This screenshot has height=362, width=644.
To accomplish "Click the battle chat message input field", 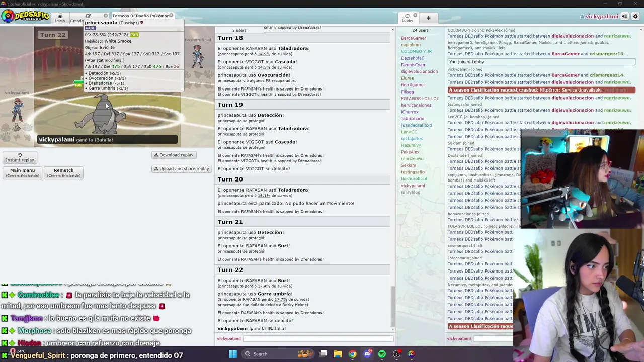I will tap(318, 338).
